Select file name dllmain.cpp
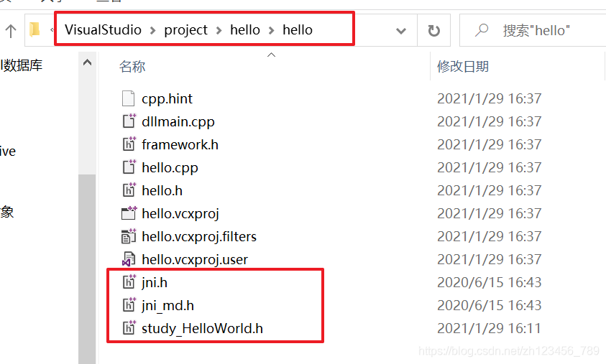This screenshot has width=606, height=364. pos(178,121)
